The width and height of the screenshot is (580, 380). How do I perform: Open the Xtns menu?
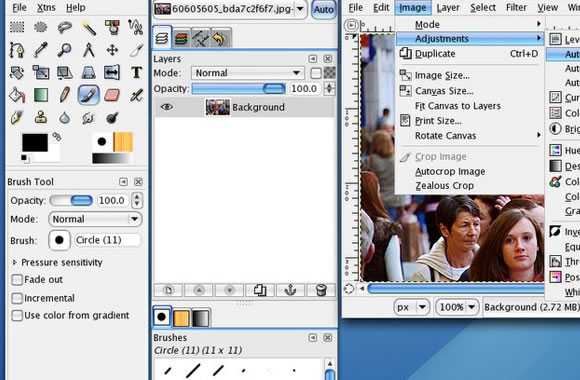tap(46, 7)
